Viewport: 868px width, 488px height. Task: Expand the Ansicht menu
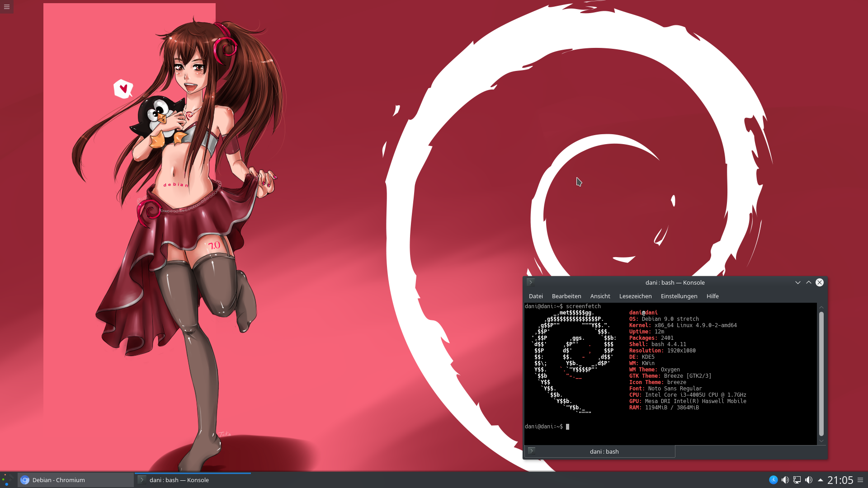click(600, 296)
